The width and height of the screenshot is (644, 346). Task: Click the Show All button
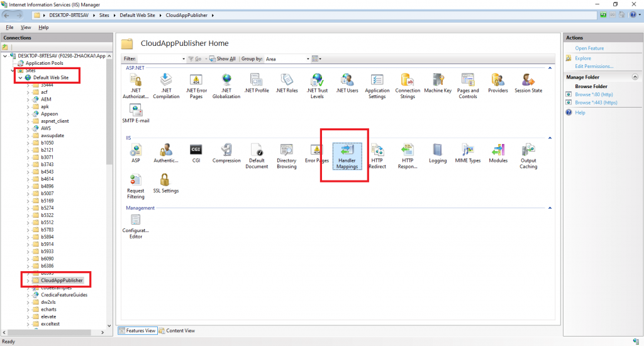coord(223,59)
